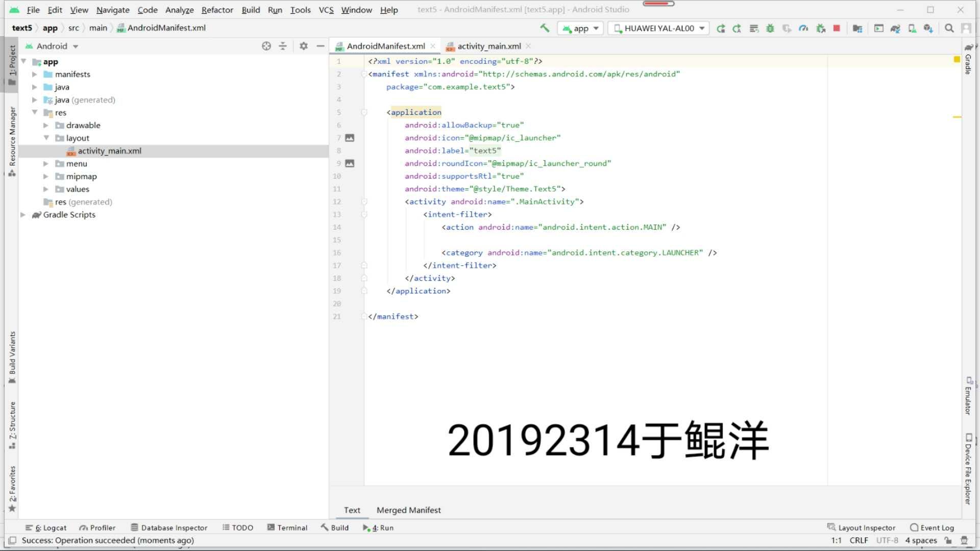The height and width of the screenshot is (551, 980).
Task: Open the Profiler gauge icon in toolbar
Action: click(x=803, y=29)
